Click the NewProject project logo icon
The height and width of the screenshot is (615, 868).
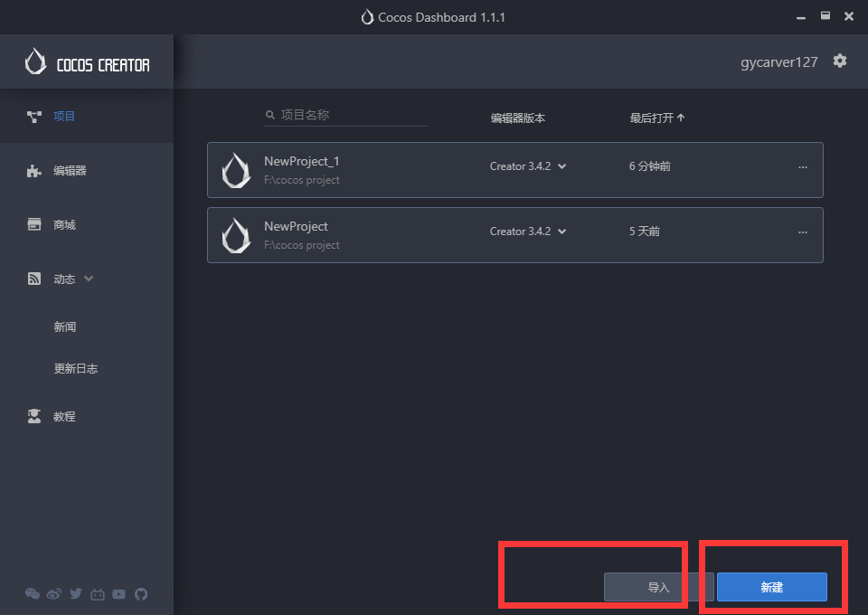(236, 236)
